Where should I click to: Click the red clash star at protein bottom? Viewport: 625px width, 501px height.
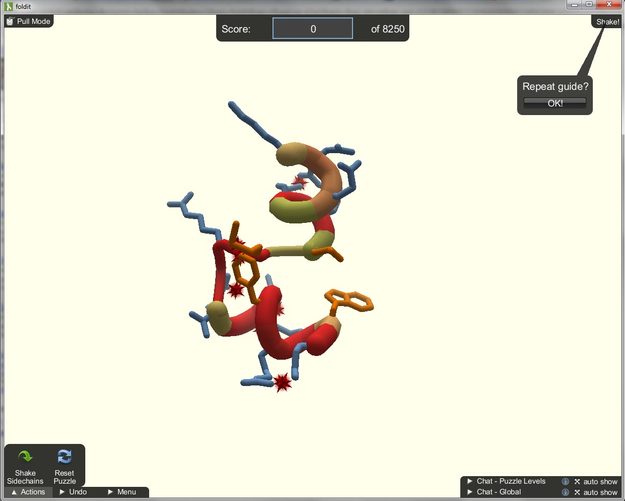point(283,383)
